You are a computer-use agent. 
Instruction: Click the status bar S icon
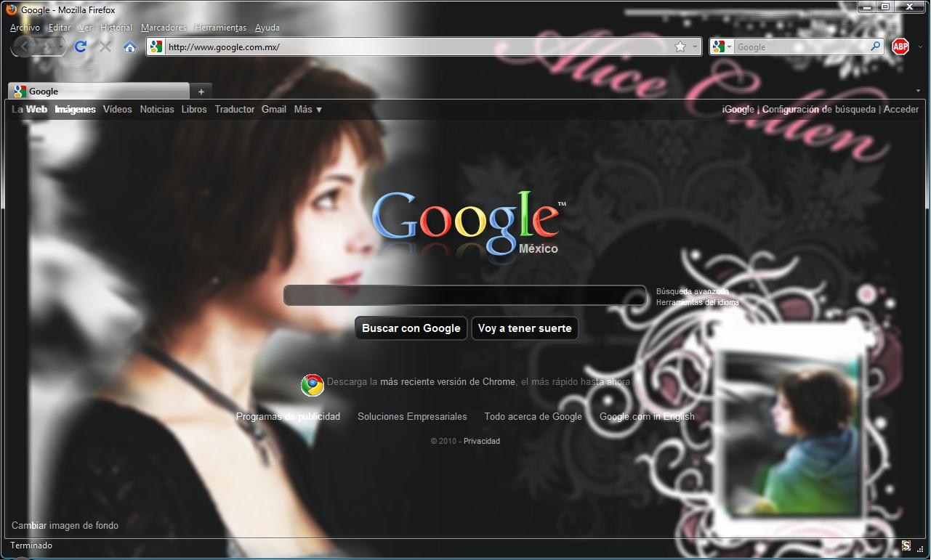point(906,545)
